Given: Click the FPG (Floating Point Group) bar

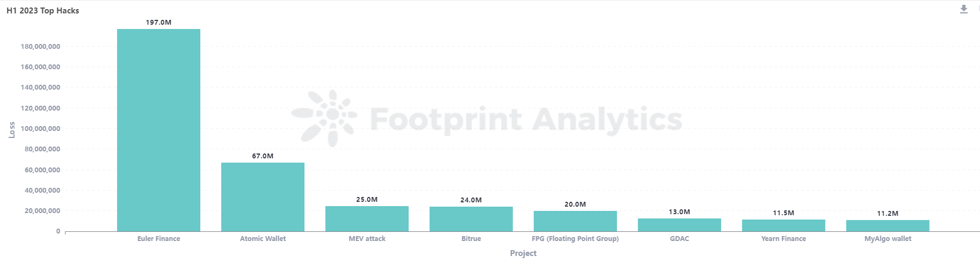Looking at the screenshot, I should (x=575, y=221).
